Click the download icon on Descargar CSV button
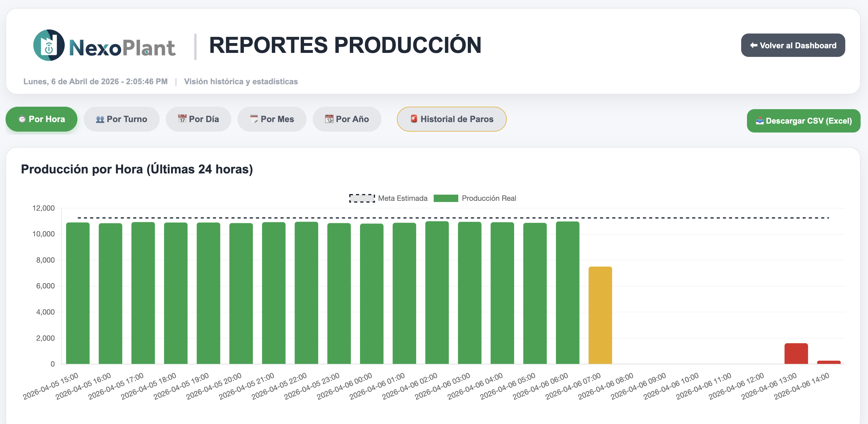 pyautogui.click(x=760, y=121)
